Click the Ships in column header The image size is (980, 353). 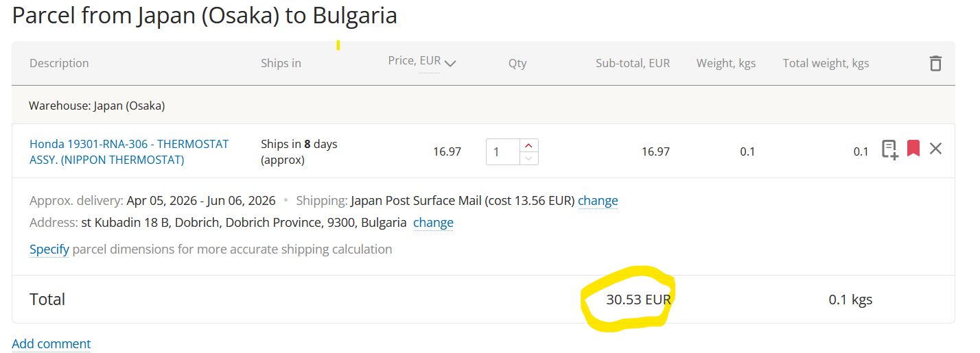point(281,63)
